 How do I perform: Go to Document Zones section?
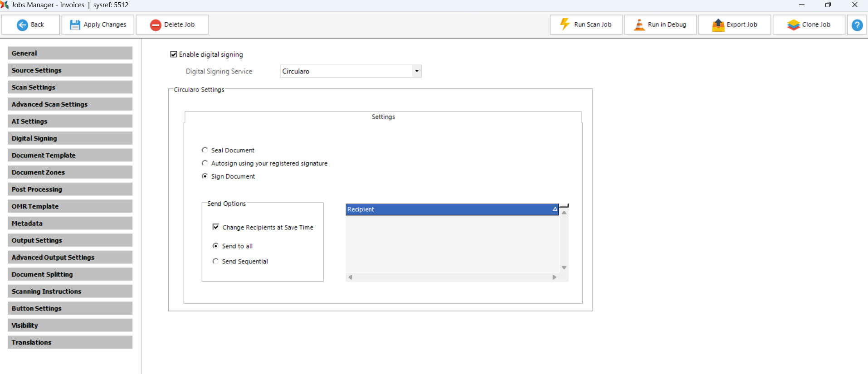(x=70, y=172)
